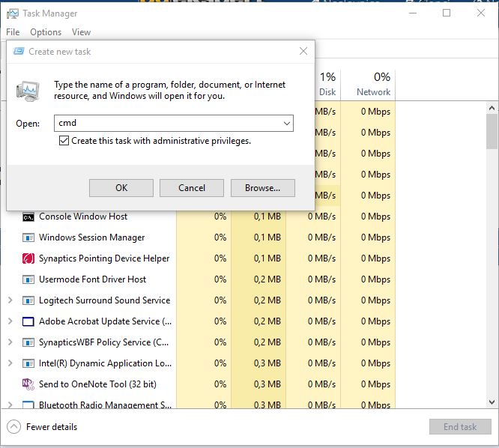
Task: Click the Usermode Font Driver Host icon
Action: [28, 279]
